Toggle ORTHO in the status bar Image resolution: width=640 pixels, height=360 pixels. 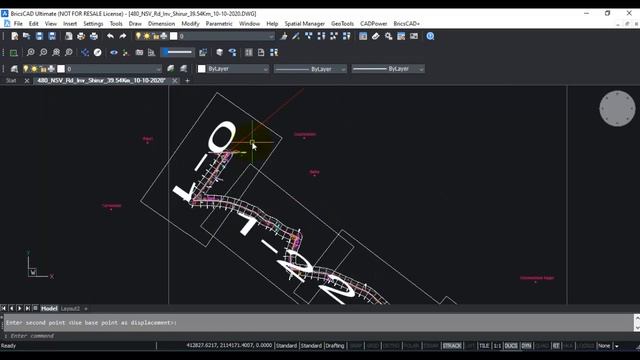click(x=391, y=346)
